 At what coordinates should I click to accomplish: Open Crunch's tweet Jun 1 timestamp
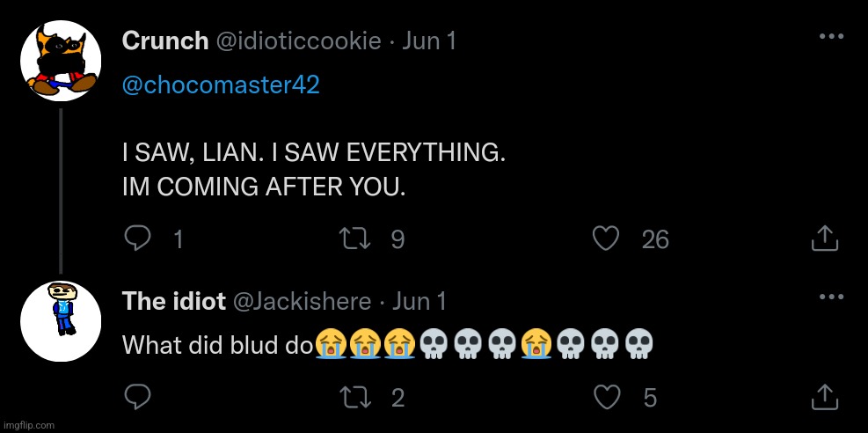coord(429,40)
